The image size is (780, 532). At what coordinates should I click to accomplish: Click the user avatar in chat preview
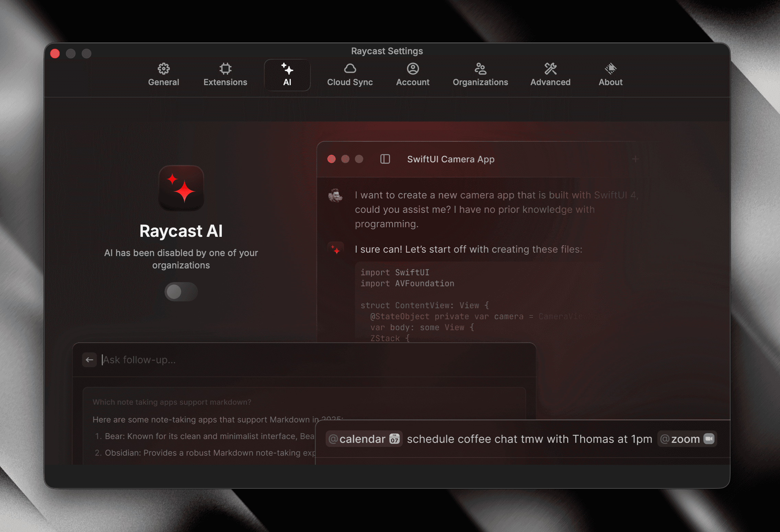pos(335,195)
